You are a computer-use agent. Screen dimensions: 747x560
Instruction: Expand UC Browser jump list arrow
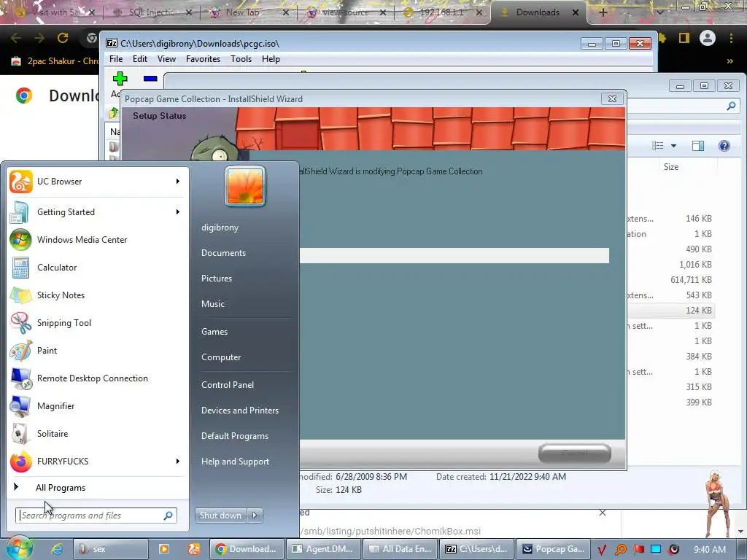tap(178, 182)
